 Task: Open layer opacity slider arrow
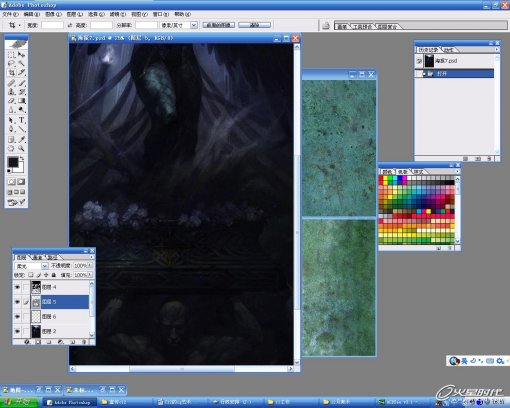point(90,266)
